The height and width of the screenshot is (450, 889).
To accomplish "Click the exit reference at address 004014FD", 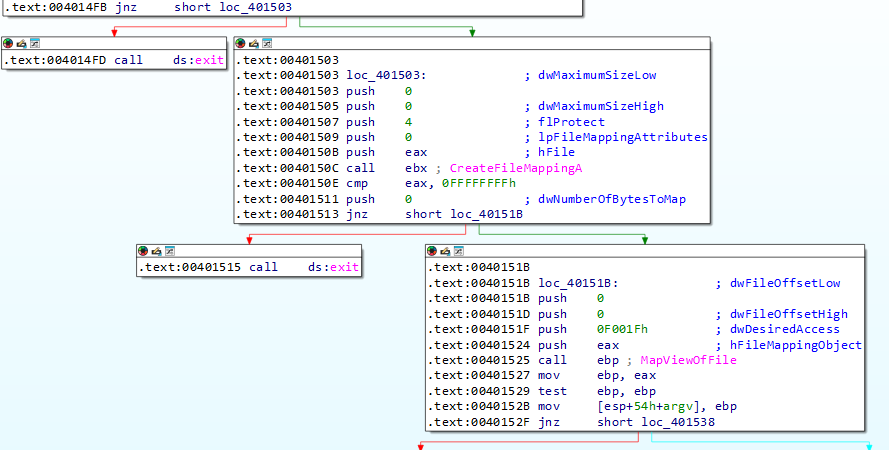I will pos(209,60).
